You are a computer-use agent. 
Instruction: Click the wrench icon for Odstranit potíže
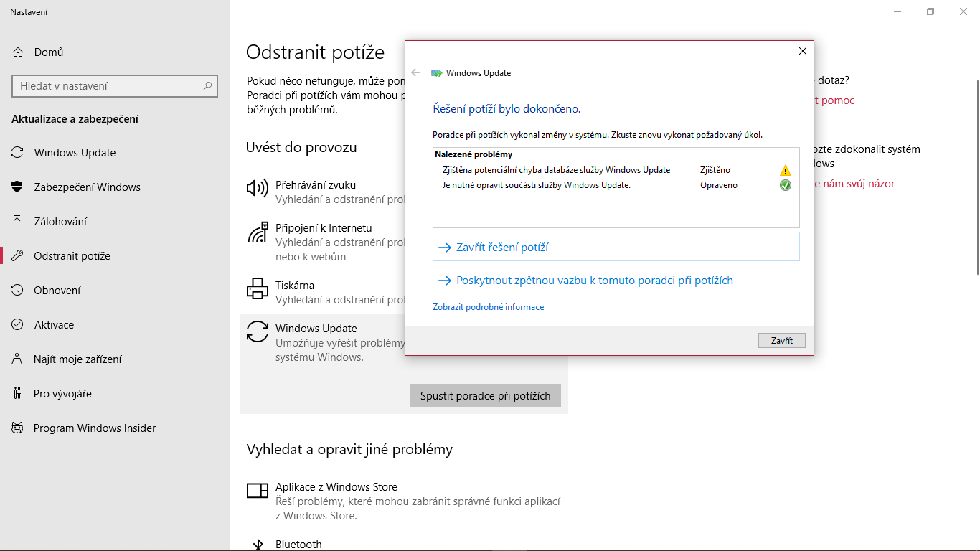18,256
